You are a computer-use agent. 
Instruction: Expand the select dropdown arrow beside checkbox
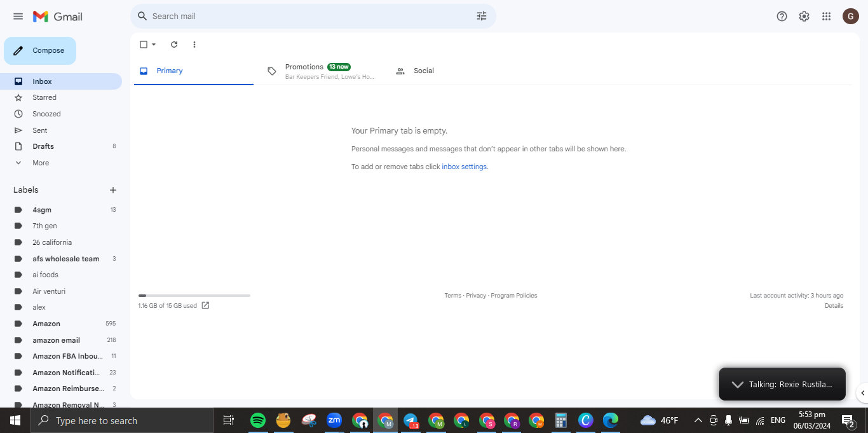coord(154,45)
